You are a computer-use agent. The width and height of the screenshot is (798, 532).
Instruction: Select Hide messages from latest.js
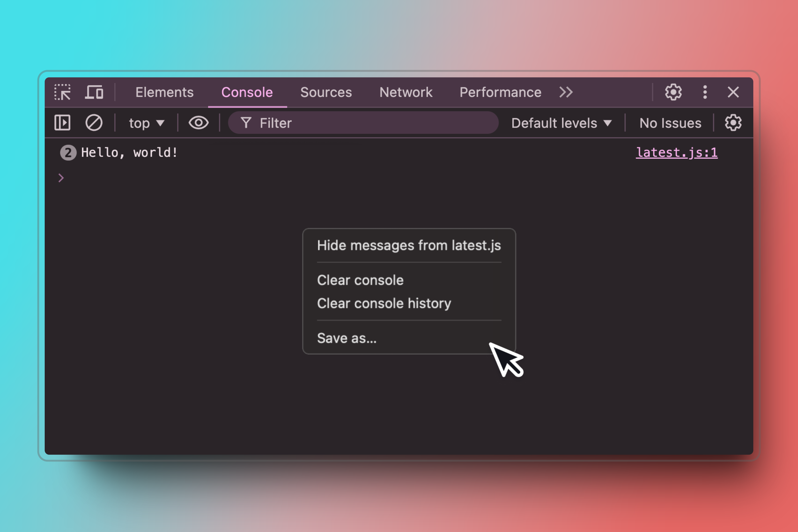click(x=409, y=245)
